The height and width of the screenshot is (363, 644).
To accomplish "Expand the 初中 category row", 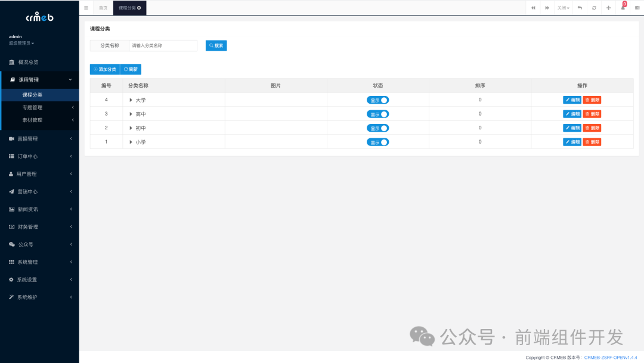I will pyautogui.click(x=131, y=128).
